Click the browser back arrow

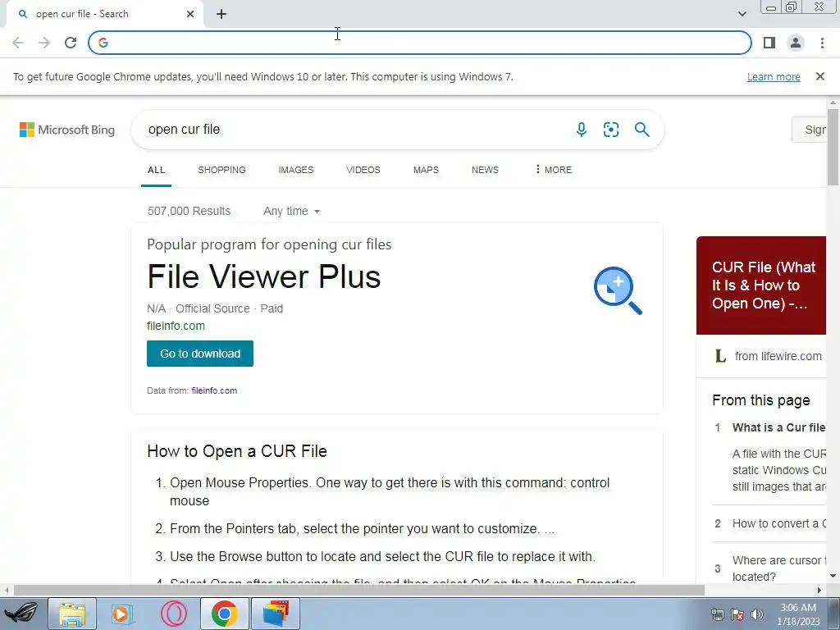click(18, 43)
